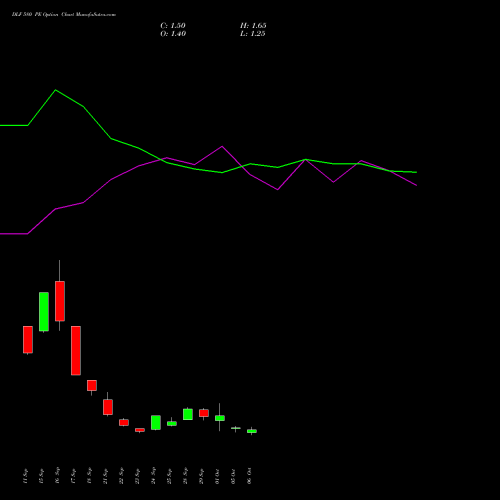Click the low value "L: 1.25"
Screen dimensions: 500x500
[253, 34]
